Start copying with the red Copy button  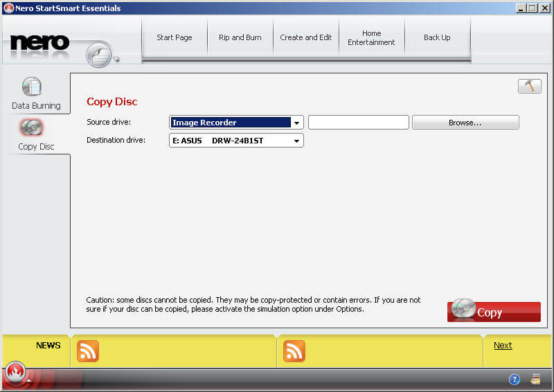tap(494, 312)
